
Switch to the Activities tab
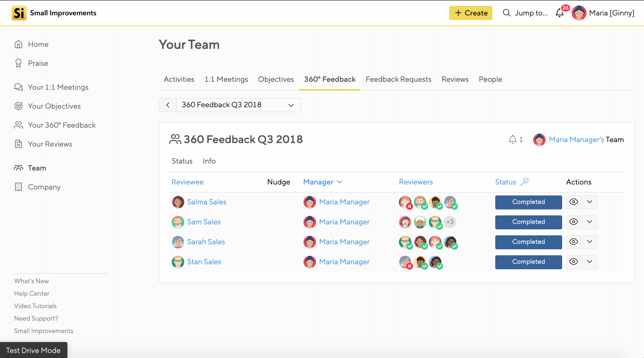click(x=179, y=79)
